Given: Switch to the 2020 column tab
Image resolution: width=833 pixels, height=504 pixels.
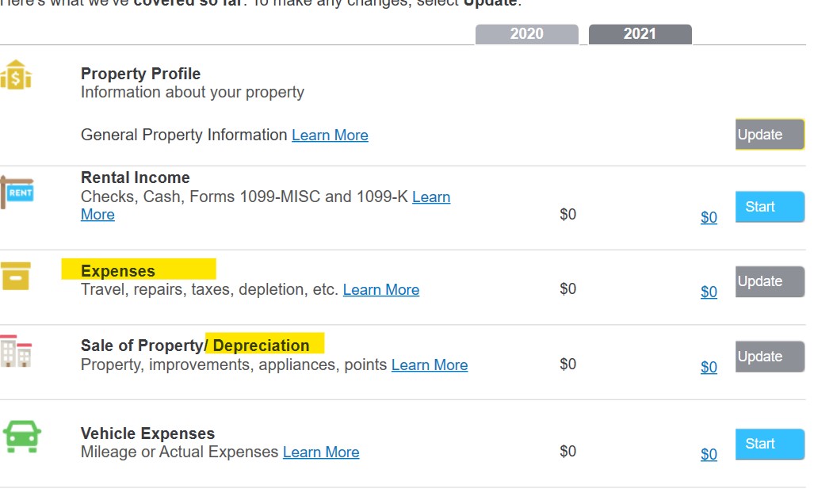Looking at the screenshot, I should 526,34.
